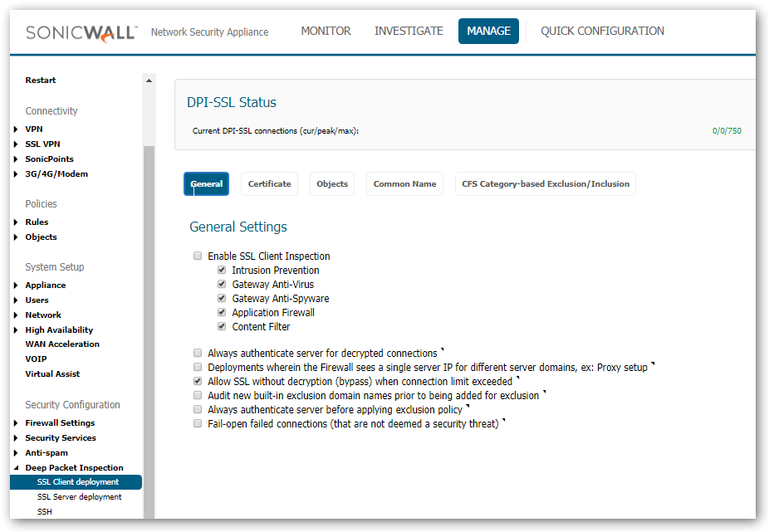
Task: Click the SonicWall logo
Action: point(81,32)
